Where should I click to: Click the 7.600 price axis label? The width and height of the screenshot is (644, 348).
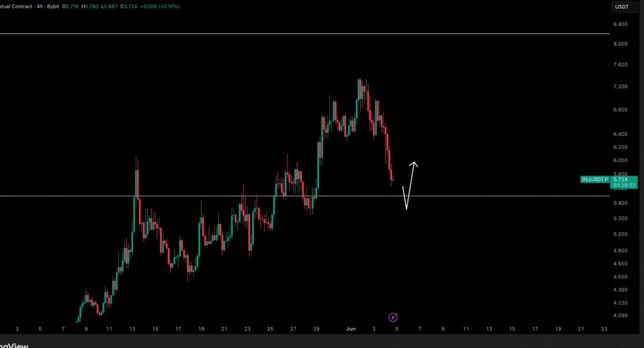point(620,65)
